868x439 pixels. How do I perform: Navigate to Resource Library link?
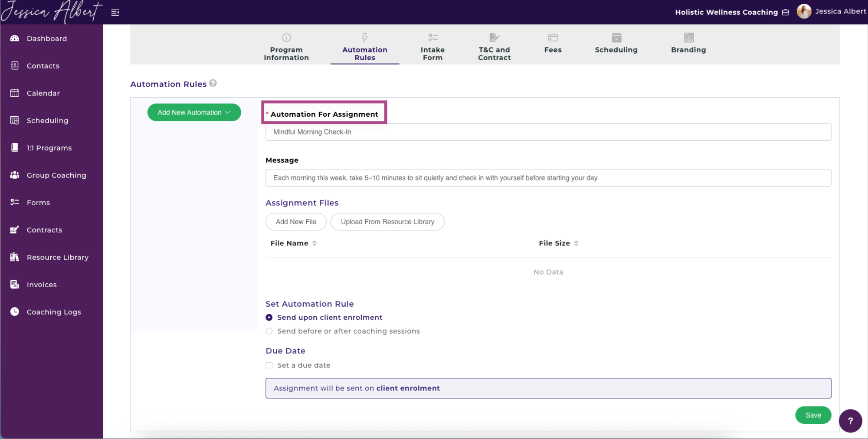coord(58,257)
